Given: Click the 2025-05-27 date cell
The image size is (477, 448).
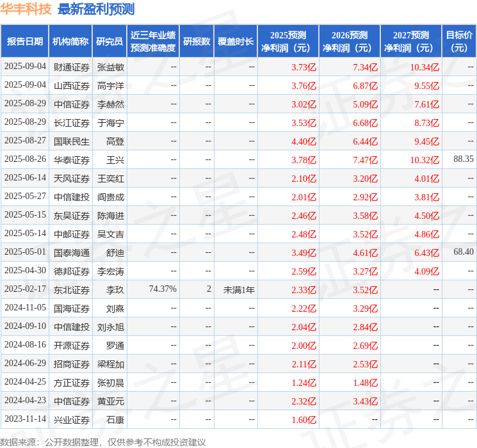Looking at the screenshot, I should 25,196.
